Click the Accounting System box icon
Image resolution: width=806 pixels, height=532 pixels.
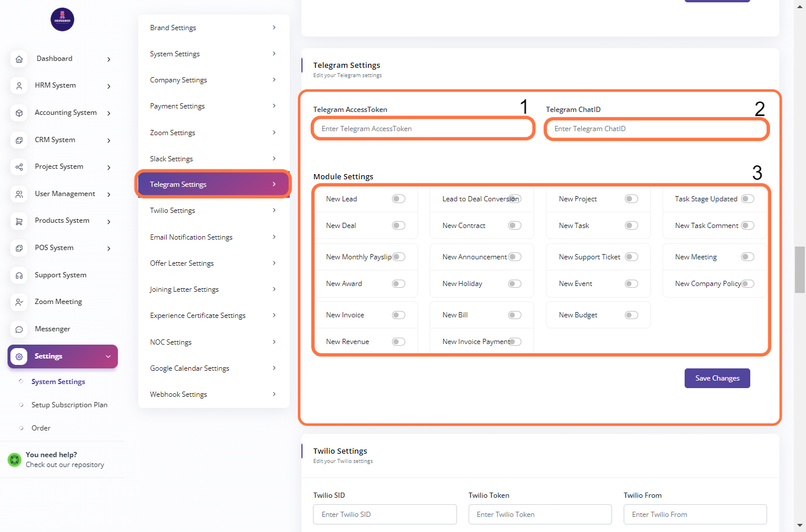pyautogui.click(x=19, y=113)
